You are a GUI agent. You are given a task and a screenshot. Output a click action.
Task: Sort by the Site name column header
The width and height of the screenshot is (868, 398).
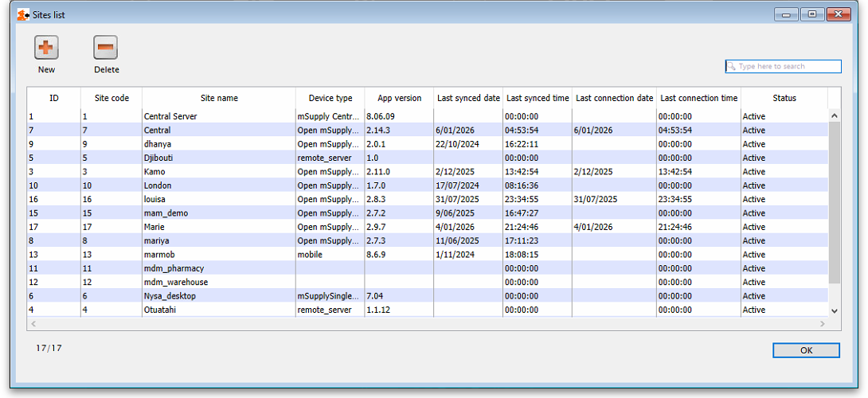point(219,98)
